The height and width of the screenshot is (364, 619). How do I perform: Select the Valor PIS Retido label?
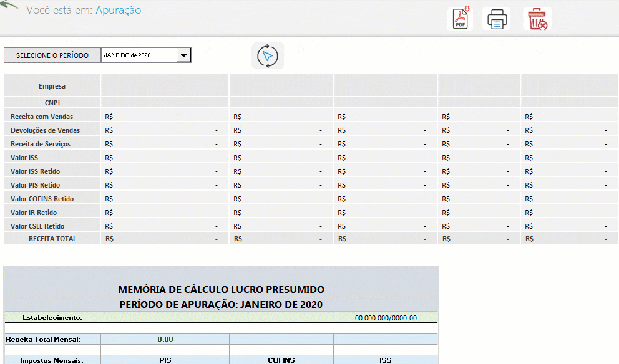tap(35, 185)
